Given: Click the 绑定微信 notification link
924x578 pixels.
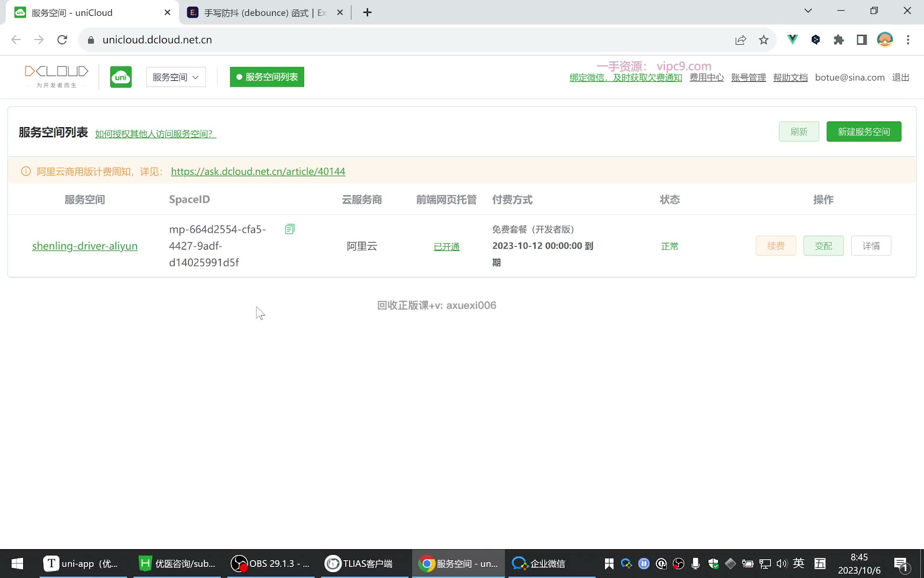Looking at the screenshot, I should 626,78.
